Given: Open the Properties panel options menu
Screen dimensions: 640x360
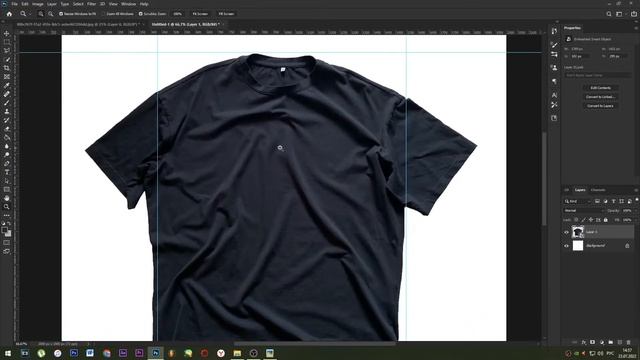Looking at the screenshot, I should click(636, 28).
